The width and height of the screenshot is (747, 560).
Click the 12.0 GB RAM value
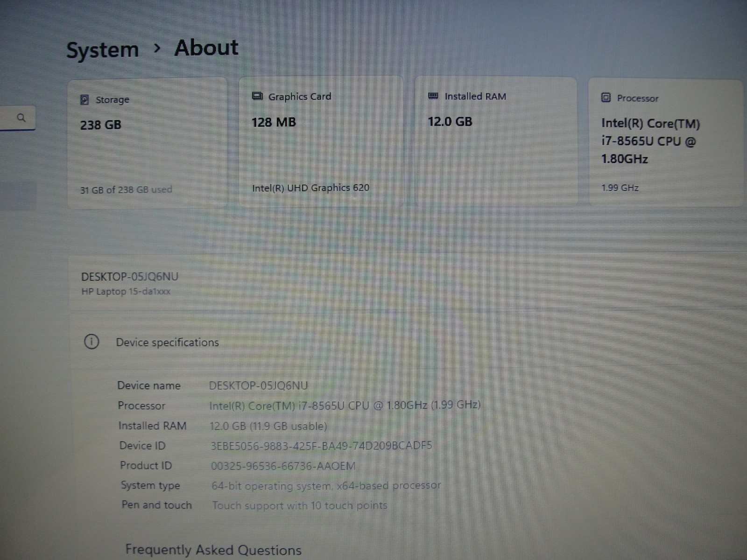click(450, 122)
